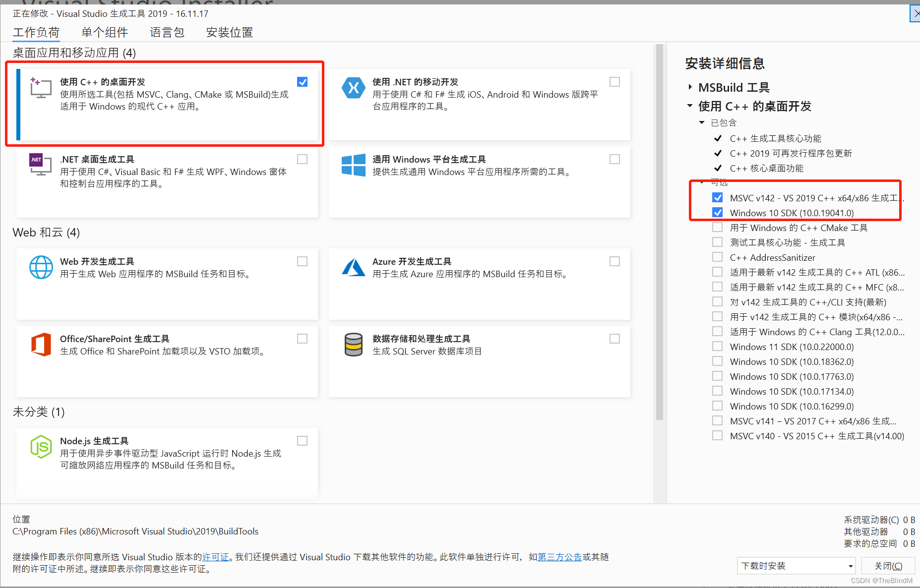Viewport: 920px width, 588px height.
Task: Click the workloads list vertical scrollbar
Action: pos(659,232)
